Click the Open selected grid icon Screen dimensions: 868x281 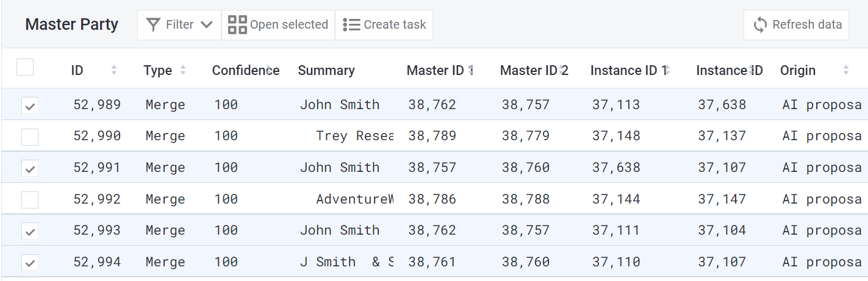click(237, 25)
